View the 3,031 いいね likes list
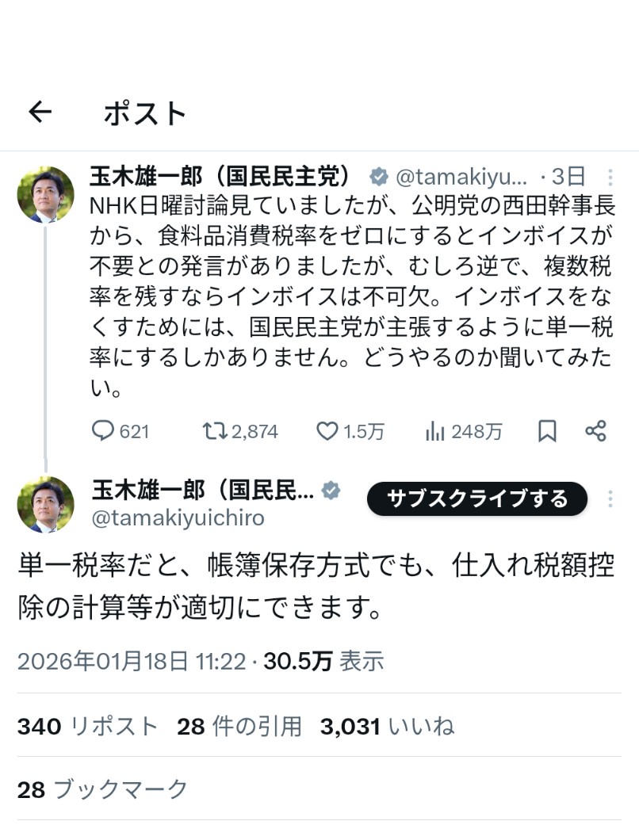This screenshot has width=639, height=840. tap(387, 726)
